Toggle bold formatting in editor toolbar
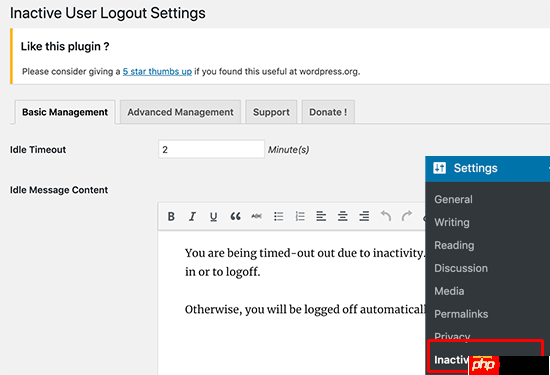 pyautogui.click(x=171, y=216)
